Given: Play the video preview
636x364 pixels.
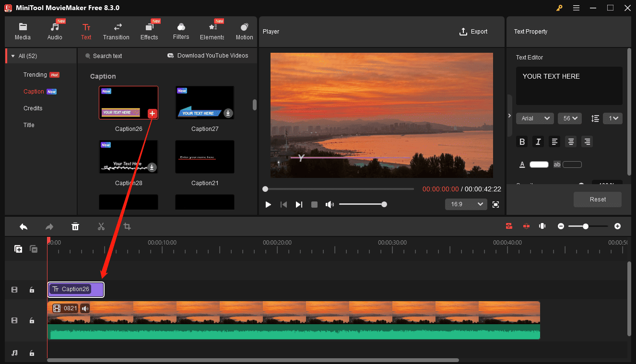Looking at the screenshot, I should tap(268, 205).
